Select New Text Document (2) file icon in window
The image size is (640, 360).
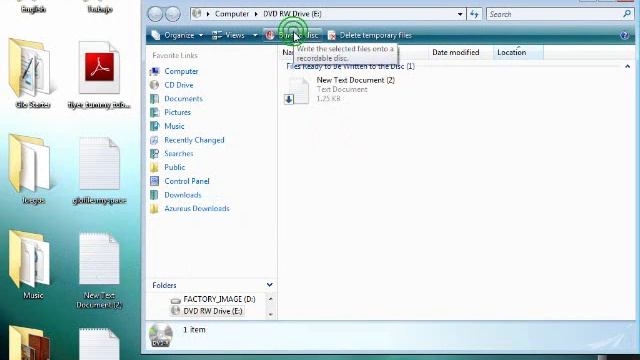[296, 91]
